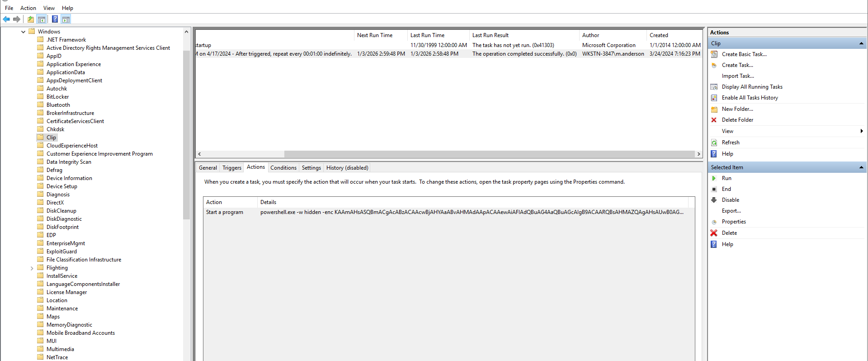This screenshot has width=868, height=361.
Task: Click the red Delete task icon
Action: pos(714,233)
